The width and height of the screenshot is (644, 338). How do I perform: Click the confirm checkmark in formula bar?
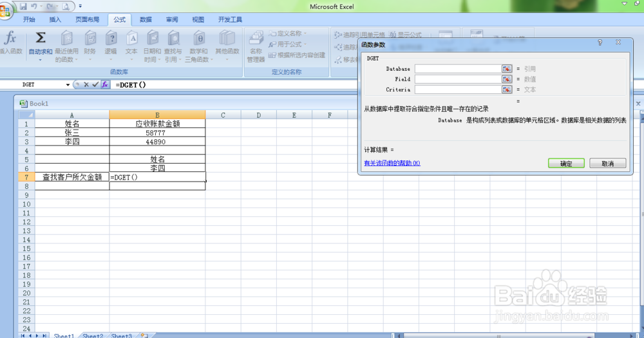(x=95, y=84)
